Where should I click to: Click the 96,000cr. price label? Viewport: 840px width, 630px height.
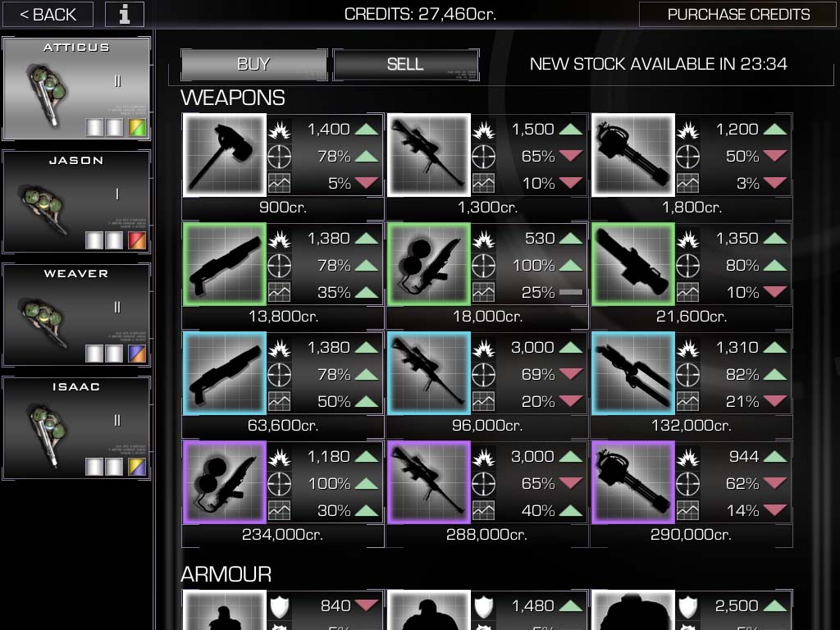tap(487, 426)
